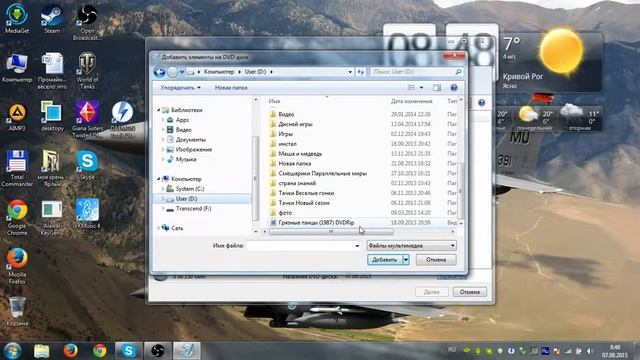Expand the Сеть tree node

pyautogui.click(x=158, y=228)
